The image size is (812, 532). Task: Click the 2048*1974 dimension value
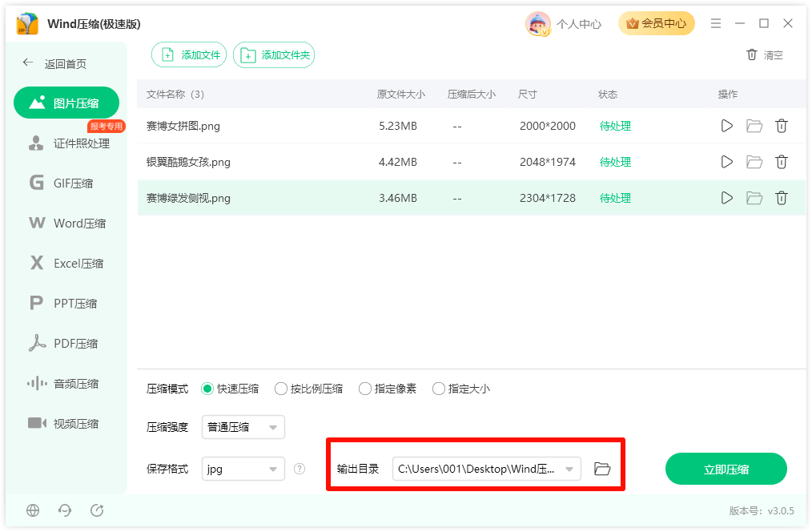click(548, 162)
